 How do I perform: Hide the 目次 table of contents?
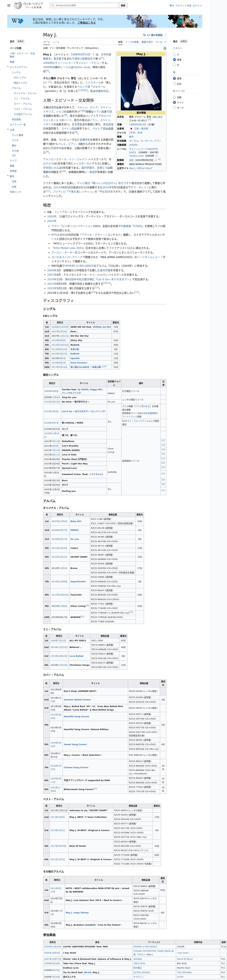tap(21, 41)
